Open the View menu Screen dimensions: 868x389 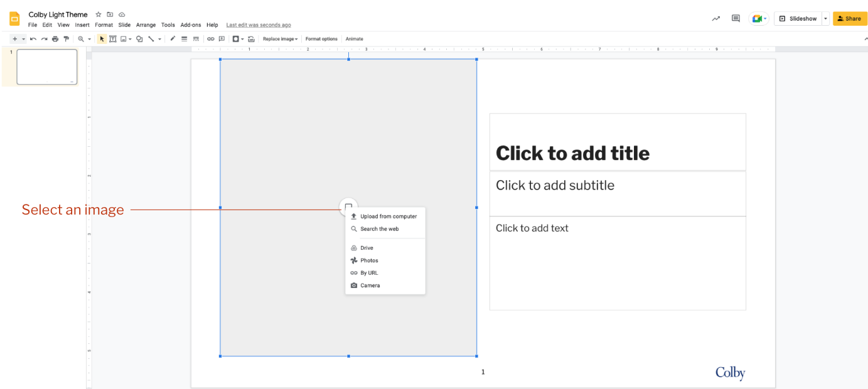[x=63, y=25]
